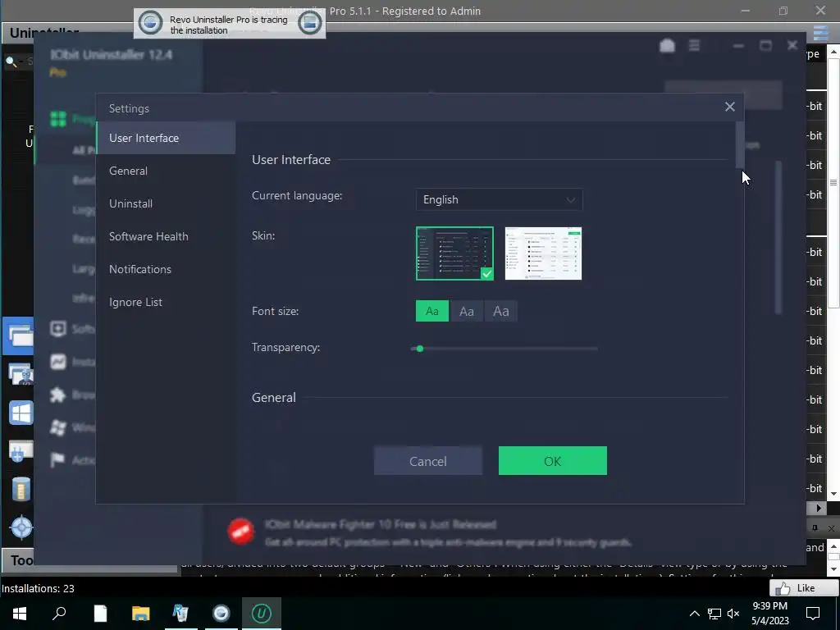Click the installer disc taskbar icon
The height and width of the screenshot is (630, 840).
tap(221, 614)
